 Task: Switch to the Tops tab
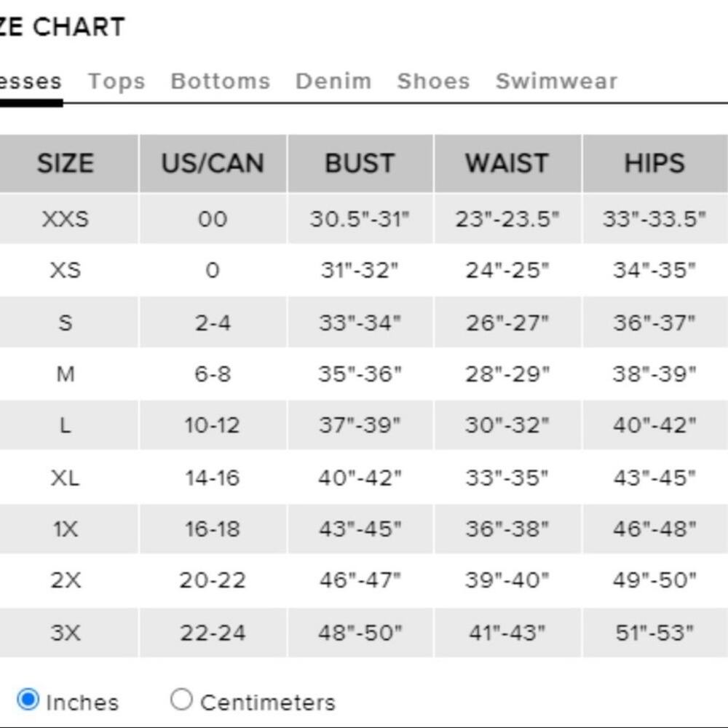[116, 82]
